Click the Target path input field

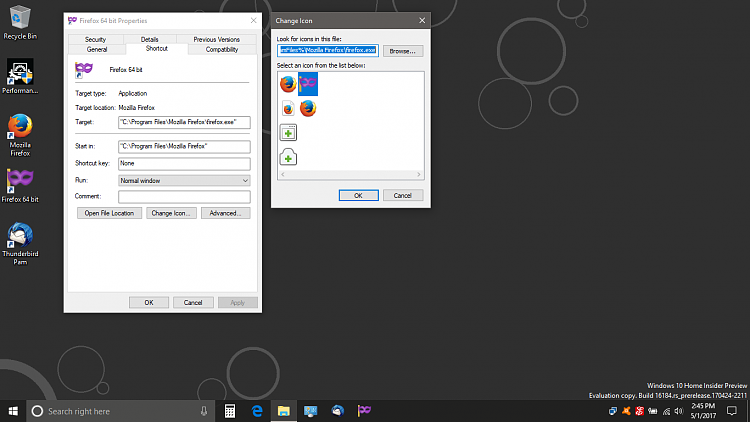pyautogui.click(x=184, y=122)
